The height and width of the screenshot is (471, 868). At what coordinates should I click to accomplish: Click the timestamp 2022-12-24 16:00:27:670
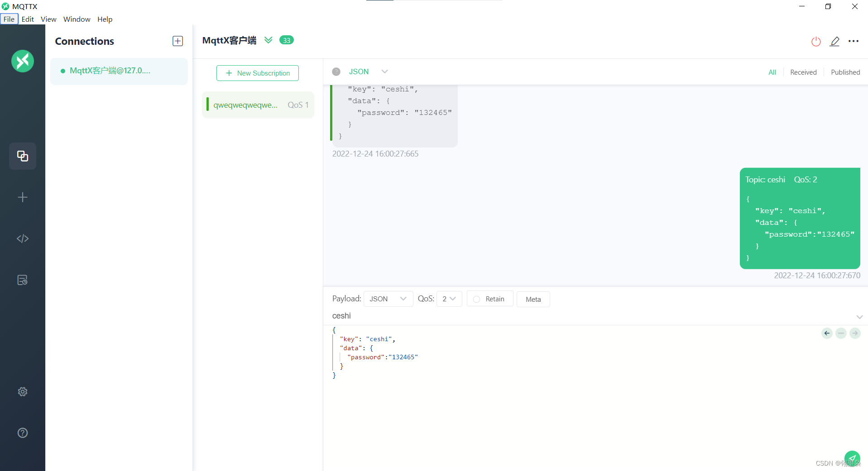click(x=817, y=276)
